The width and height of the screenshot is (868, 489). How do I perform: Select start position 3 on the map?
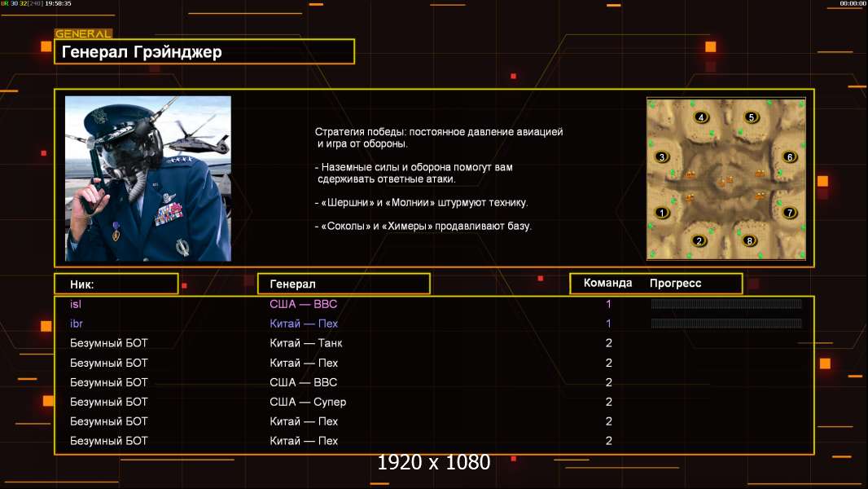661,156
